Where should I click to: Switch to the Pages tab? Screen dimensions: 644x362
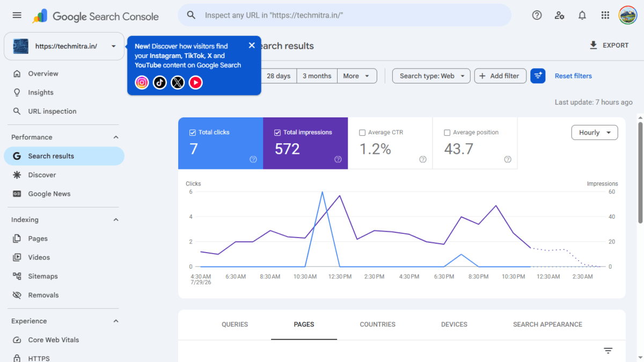click(x=304, y=324)
